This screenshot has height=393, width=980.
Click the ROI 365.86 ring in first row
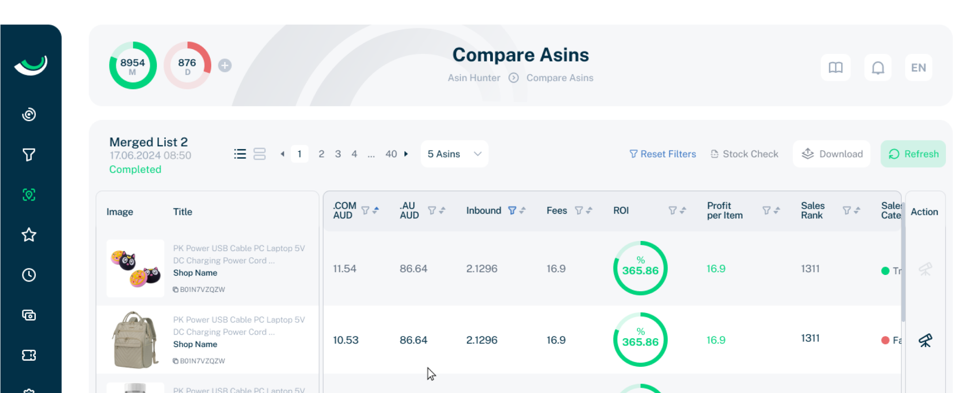click(640, 268)
